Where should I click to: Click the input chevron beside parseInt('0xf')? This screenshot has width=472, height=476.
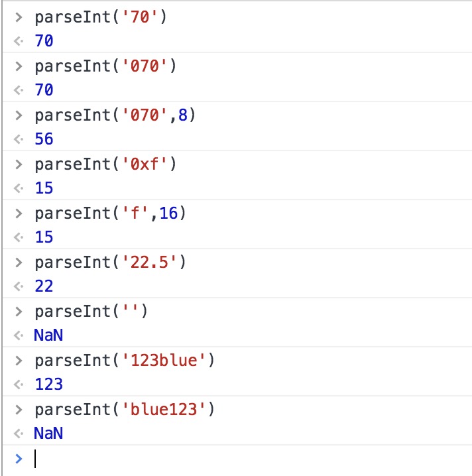click(19, 164)
